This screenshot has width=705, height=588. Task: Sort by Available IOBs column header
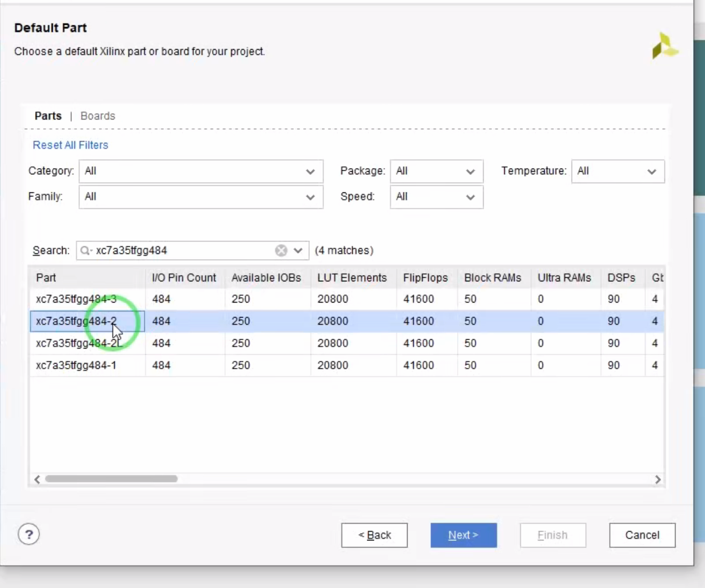[267, 278]
